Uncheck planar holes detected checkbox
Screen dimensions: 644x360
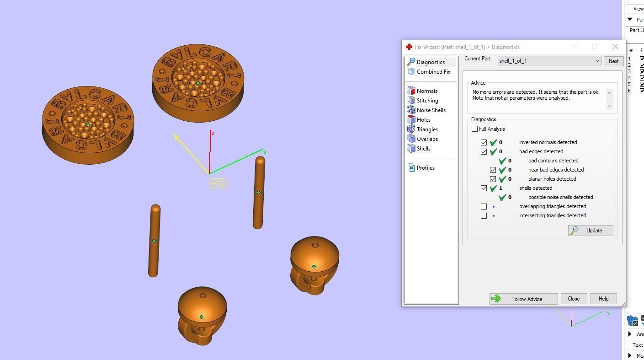[x=493, y=179]
